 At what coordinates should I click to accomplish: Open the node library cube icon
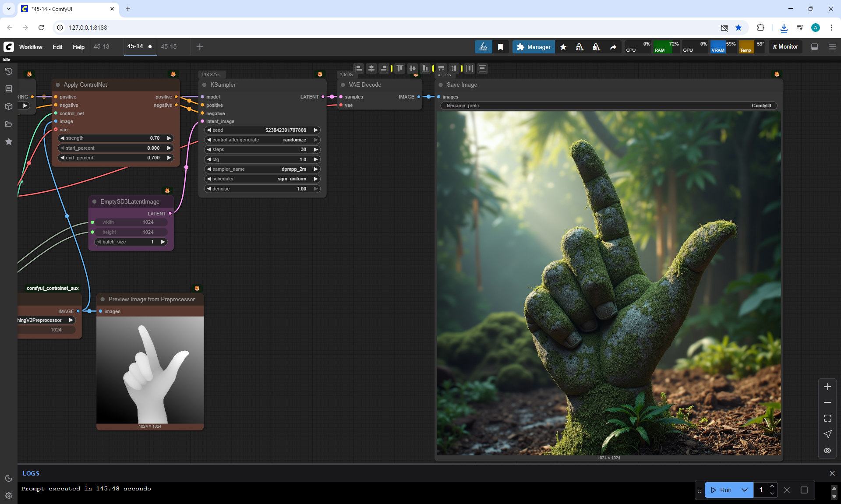(9, 106)
